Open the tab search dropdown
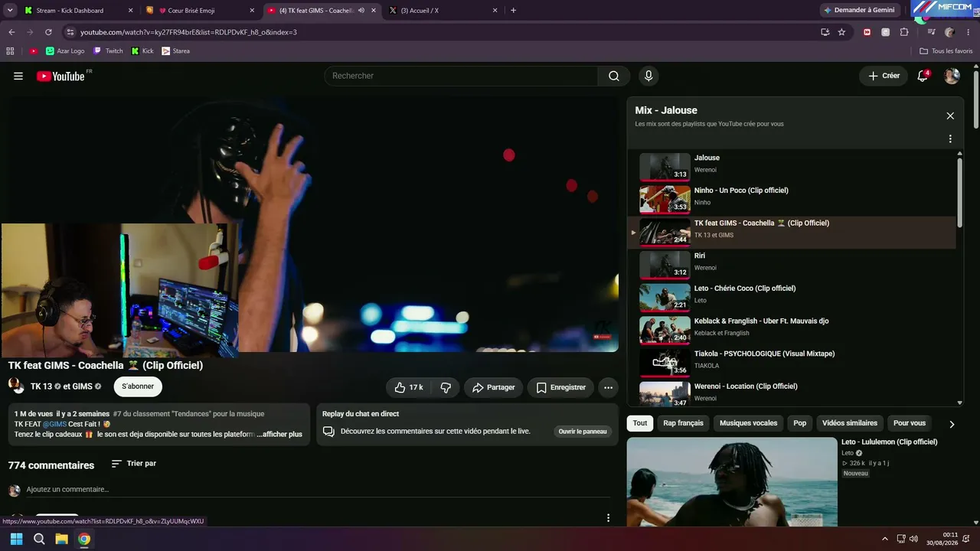The width and height of the screenshot is (980, 551). [10, 11]
